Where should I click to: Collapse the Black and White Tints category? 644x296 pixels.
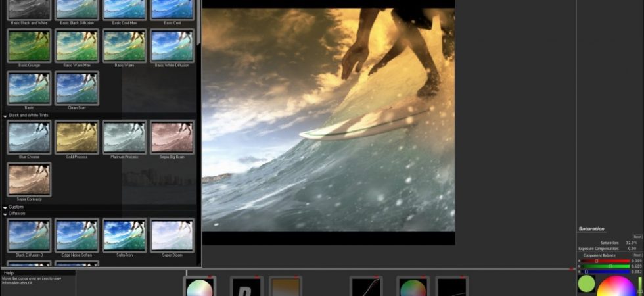pyautogui.click(x=5, y=116)
